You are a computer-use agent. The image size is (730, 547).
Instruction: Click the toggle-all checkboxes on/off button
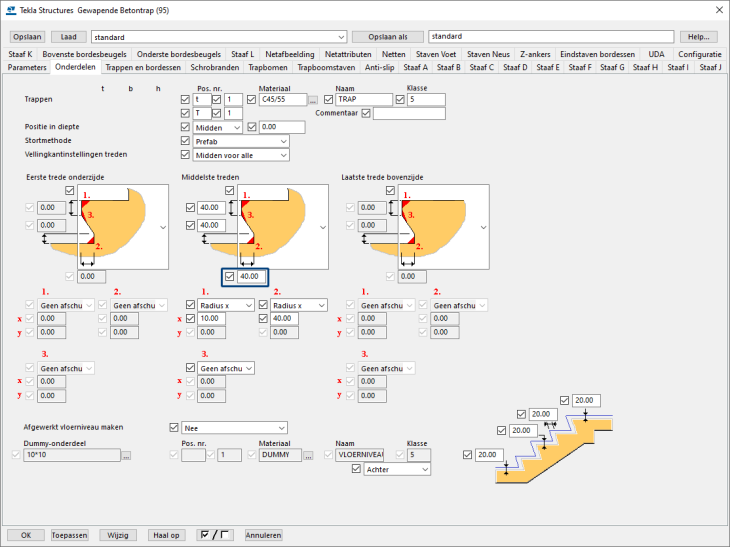pyautogui.click(x=214, y=534)
